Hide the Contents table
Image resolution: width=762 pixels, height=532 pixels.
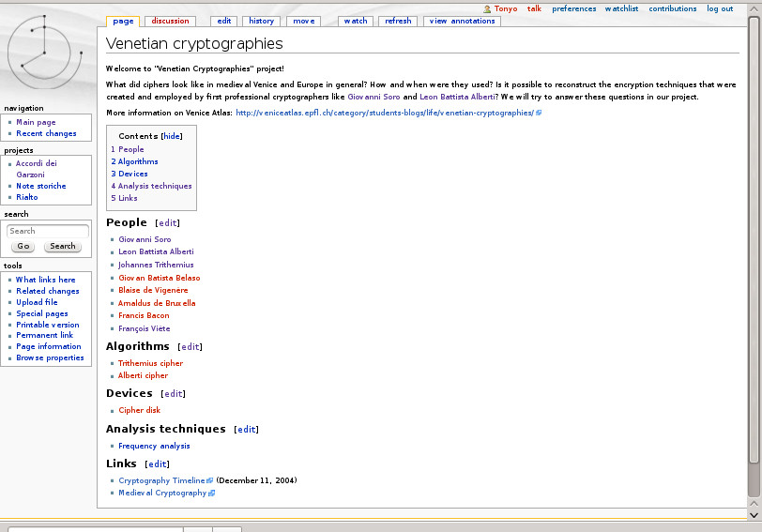(172, 136)
